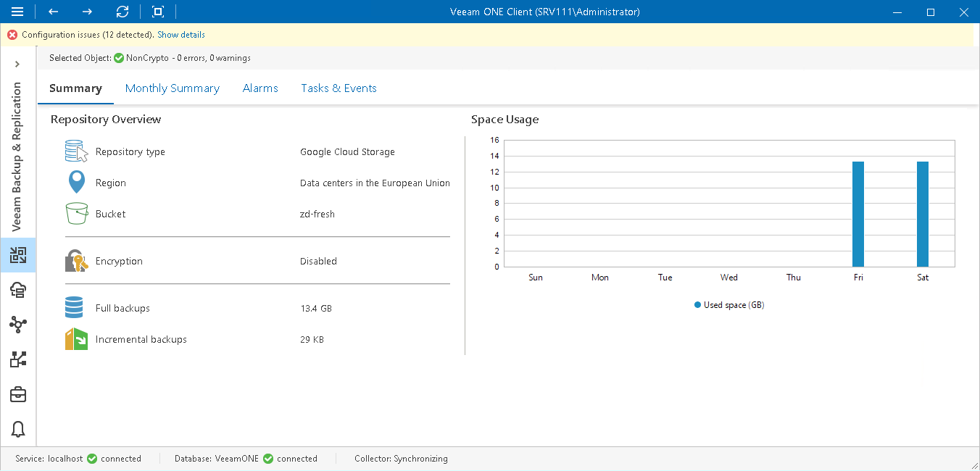The image size is (980, 471).
Task: Open the hamburger menu
Action: click(18, 12)
